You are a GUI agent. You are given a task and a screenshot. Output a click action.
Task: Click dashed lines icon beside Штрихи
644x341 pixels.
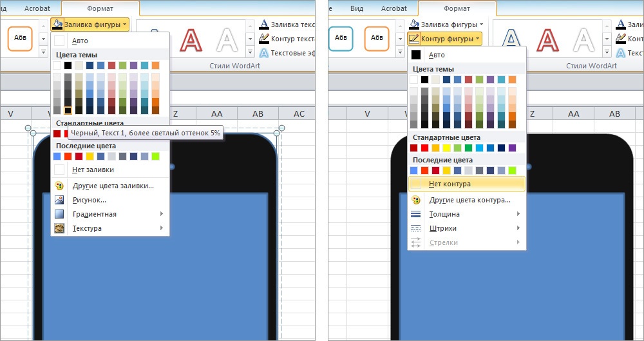(416, 228)
